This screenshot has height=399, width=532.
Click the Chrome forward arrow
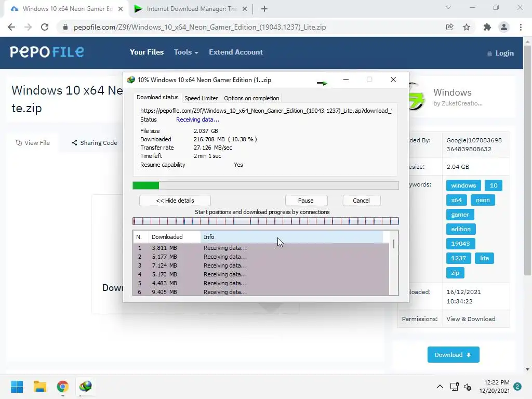(x=28, y=27)
